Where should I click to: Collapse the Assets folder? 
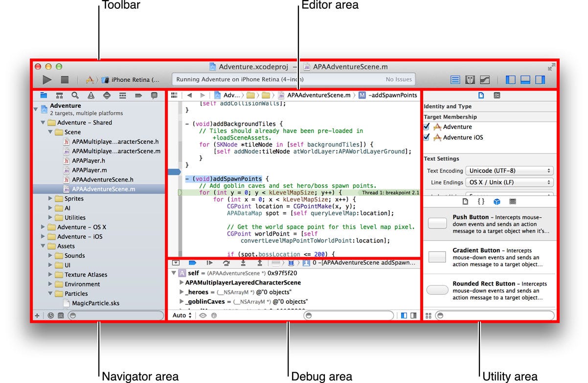point(43,246)
